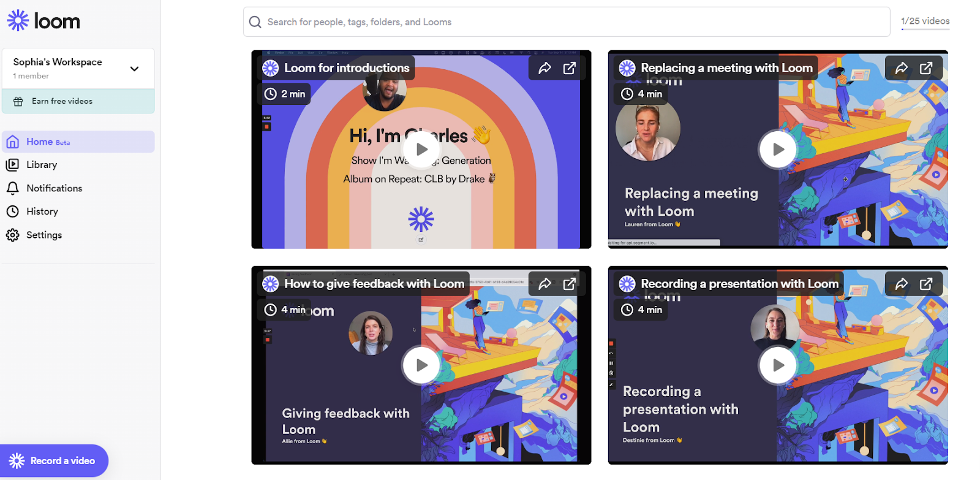This screenshot has width=980, height=480.
Task: Share the 'Recording a presentation' video
Action: tap(901, 284)
